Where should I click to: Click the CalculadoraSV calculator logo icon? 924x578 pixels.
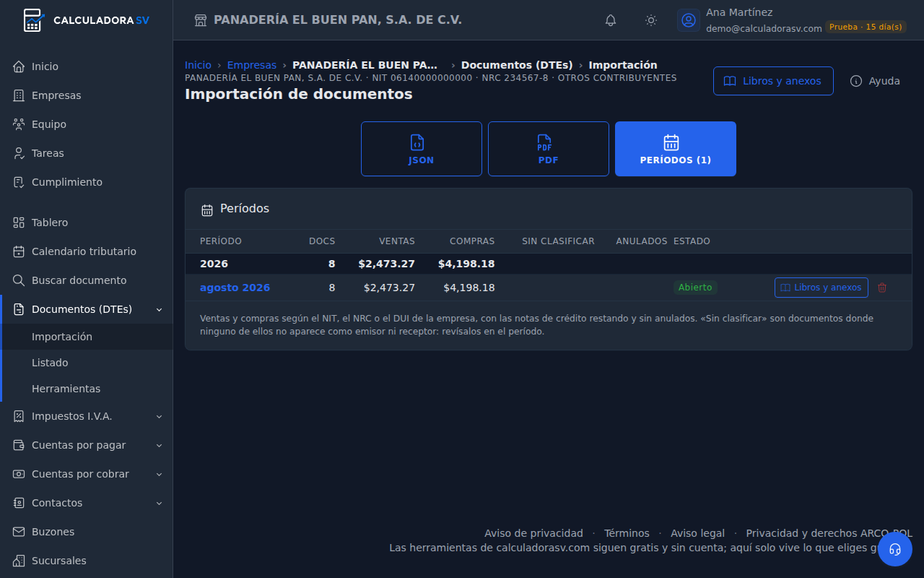pos(33,20)
